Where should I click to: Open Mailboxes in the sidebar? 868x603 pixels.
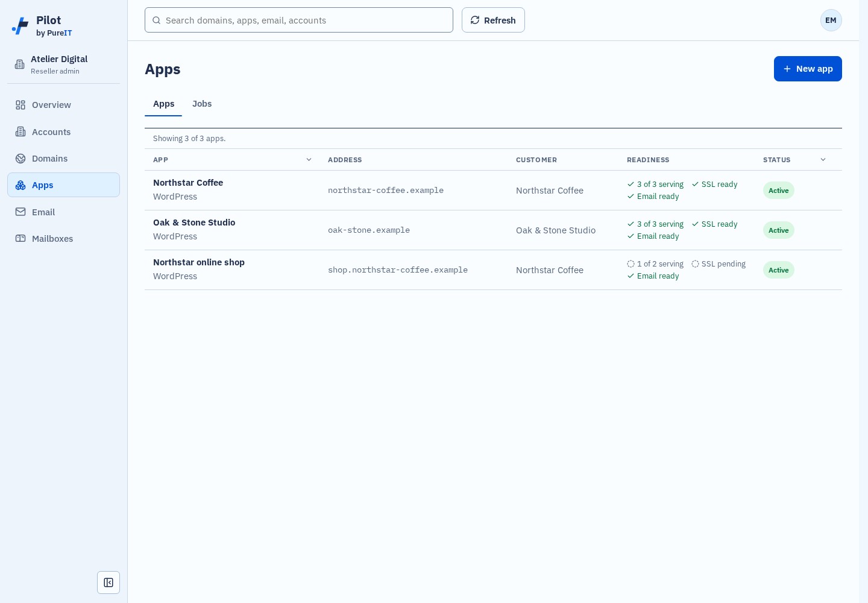click(63, 239)
